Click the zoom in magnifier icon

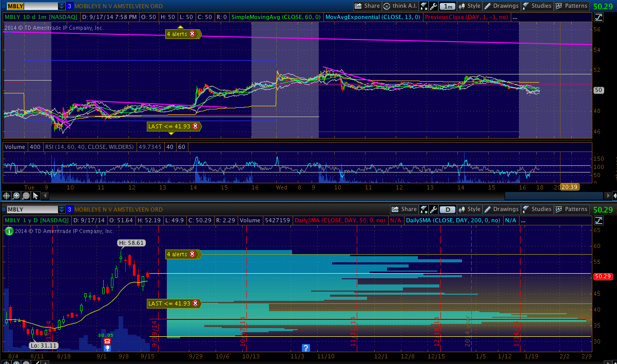(16, 196)
